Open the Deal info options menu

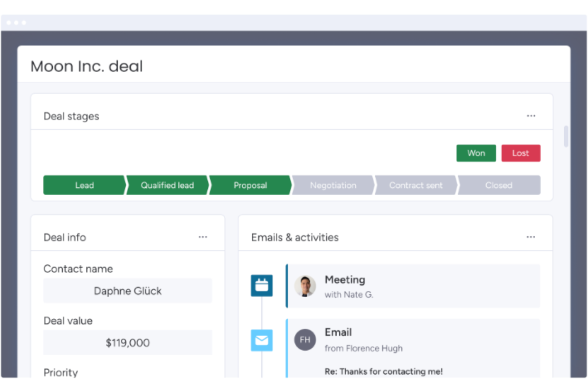tap(203, 237)
